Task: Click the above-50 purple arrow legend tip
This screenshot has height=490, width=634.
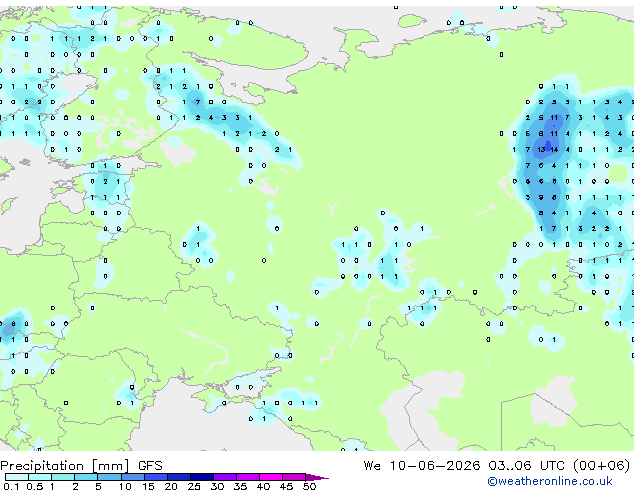Action: click(317, 477)
